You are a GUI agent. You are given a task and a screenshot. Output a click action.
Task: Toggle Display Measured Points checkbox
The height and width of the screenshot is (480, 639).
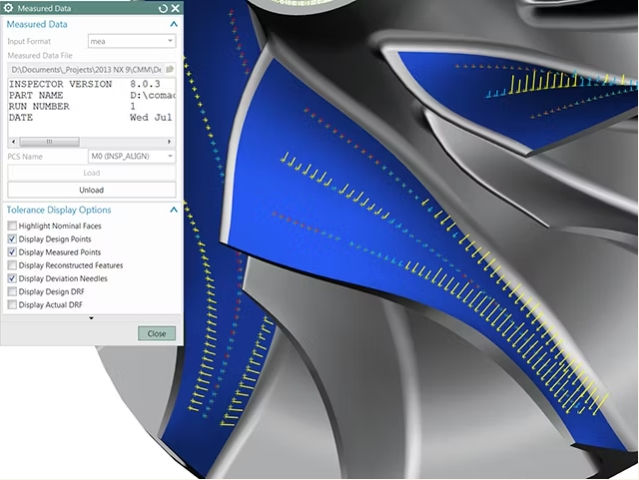(12, 253)
